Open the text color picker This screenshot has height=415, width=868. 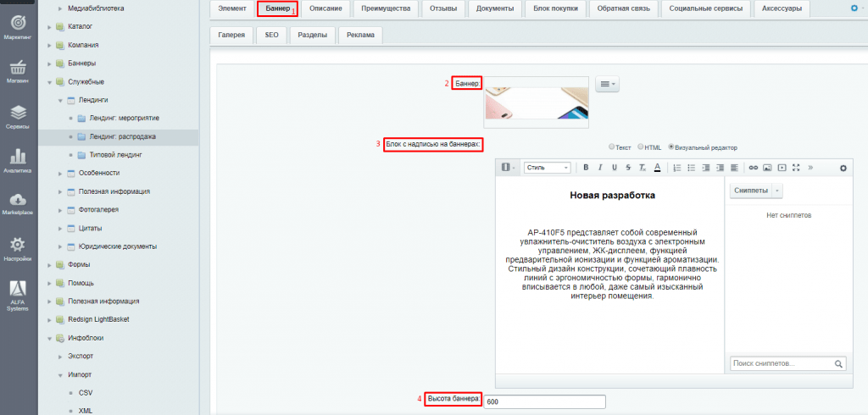[657, 168]
